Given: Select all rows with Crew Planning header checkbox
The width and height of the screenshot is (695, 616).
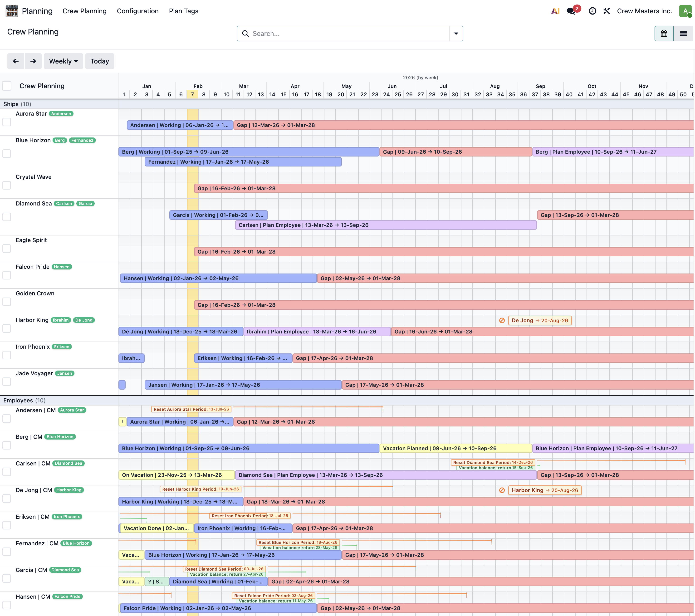Looking at the screenshot, I should (7, 86).
